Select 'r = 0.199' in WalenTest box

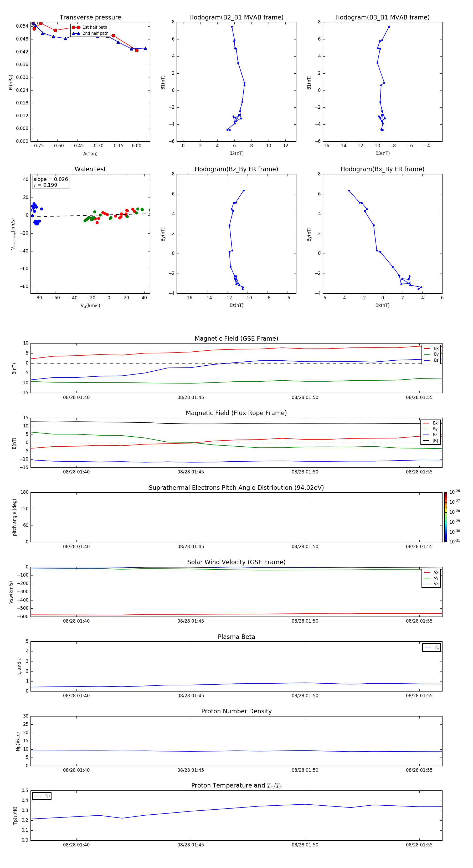(x=45, y=185)
